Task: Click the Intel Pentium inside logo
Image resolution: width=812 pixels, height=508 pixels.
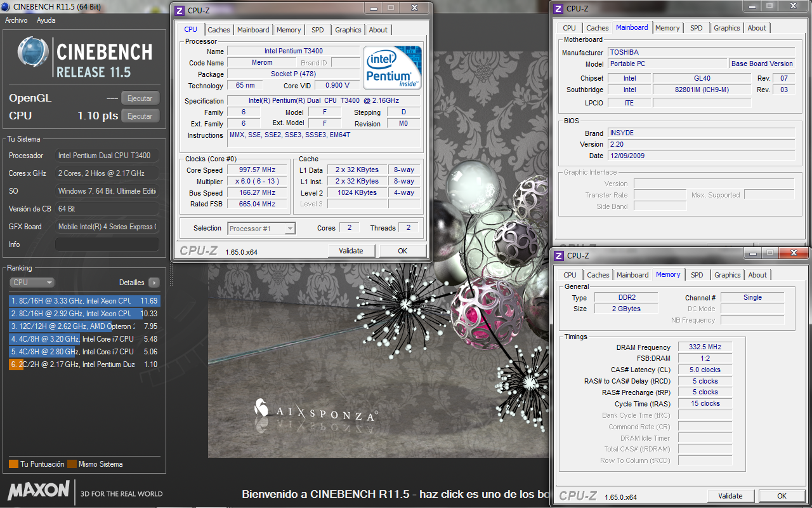Action: 393,67
